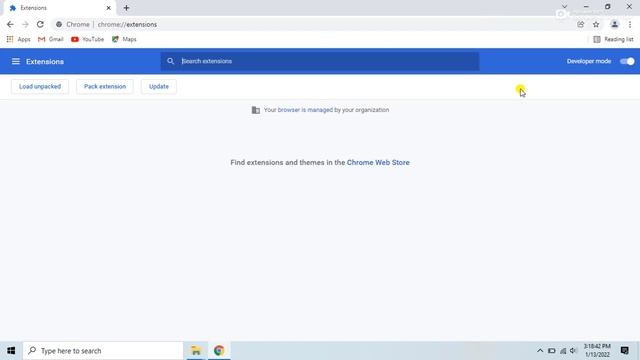Open the tab search chevron

pos(564,7)
